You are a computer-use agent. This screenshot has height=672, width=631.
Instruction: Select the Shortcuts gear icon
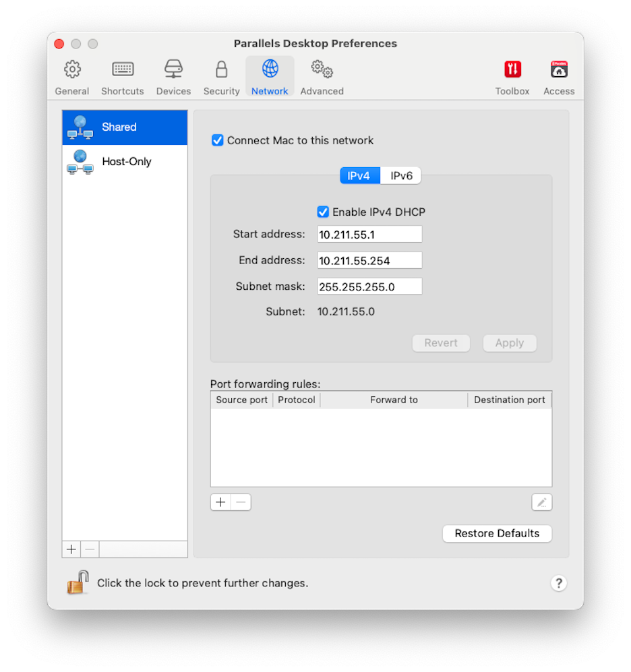122,69
